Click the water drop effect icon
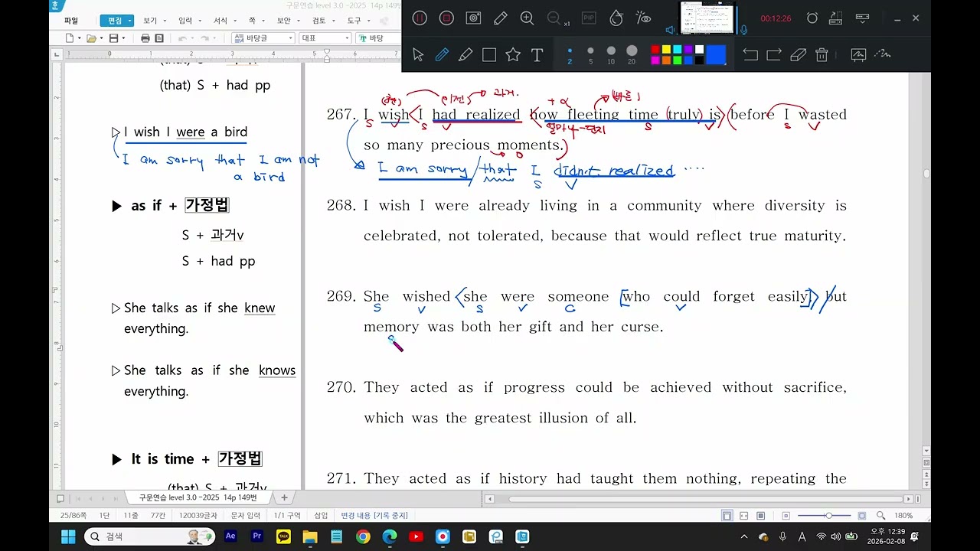980x551 pixels. click(616, 18)
